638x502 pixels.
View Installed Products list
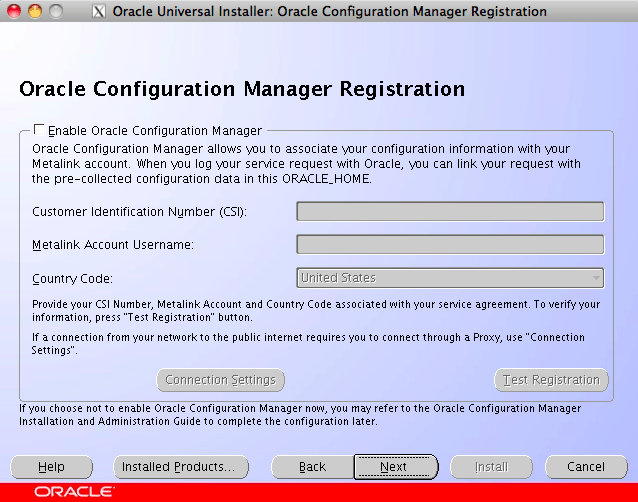(178, 467)
